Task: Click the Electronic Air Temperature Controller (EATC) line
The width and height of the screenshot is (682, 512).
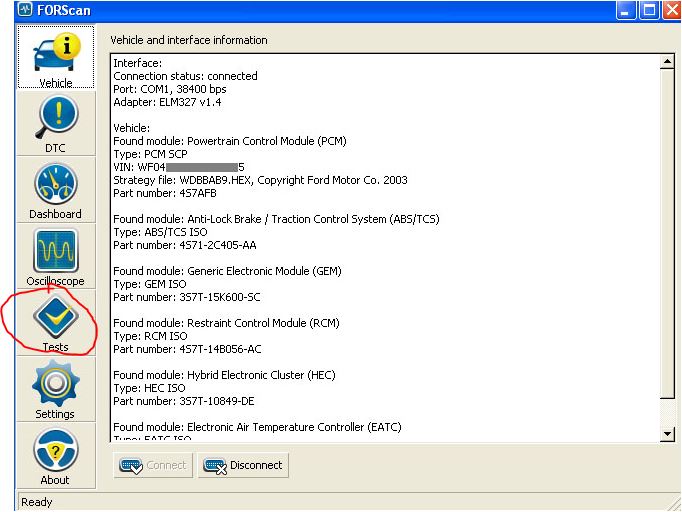Action: (257, 427)
